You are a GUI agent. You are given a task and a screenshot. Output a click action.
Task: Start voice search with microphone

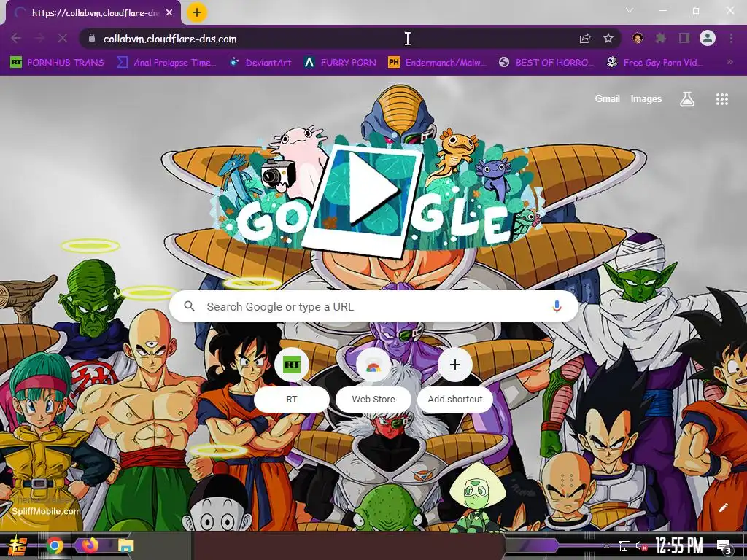coord(557,307)
